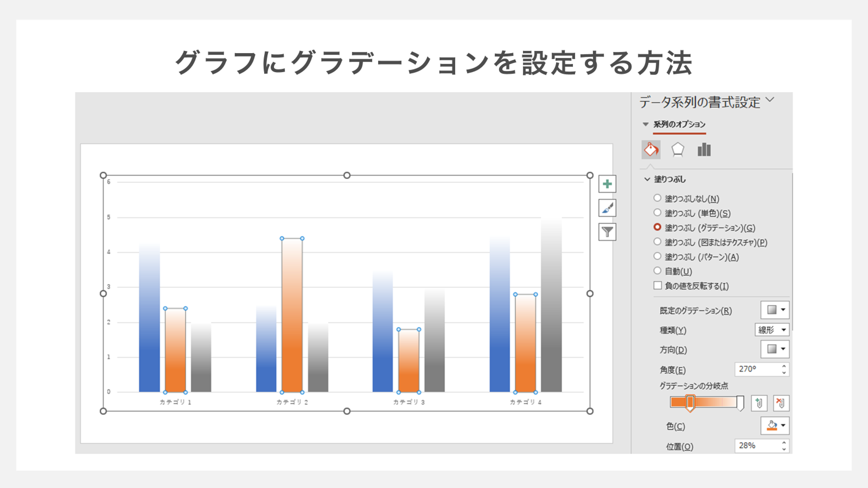Click the chart's top-center resize handle
Image resolution: width=868 pixels, height=488 pixels.
[347, 175]
